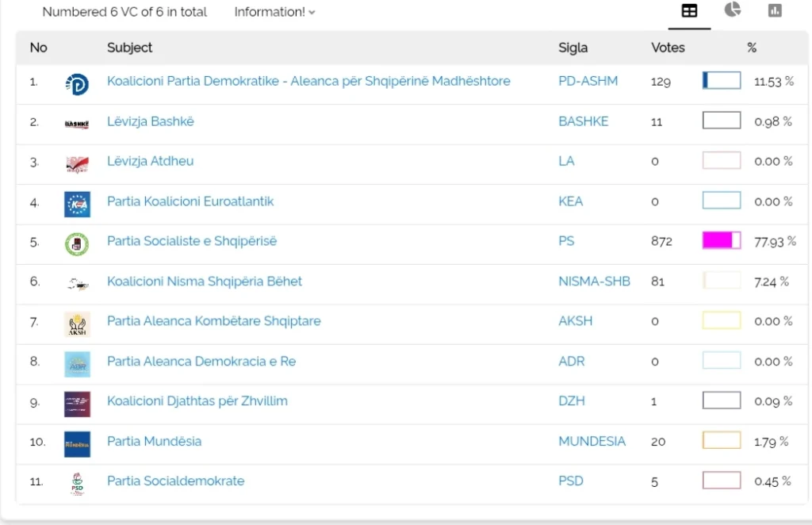Switch to the pie chart view
This screenshot has height=525, width=812.
732,10
